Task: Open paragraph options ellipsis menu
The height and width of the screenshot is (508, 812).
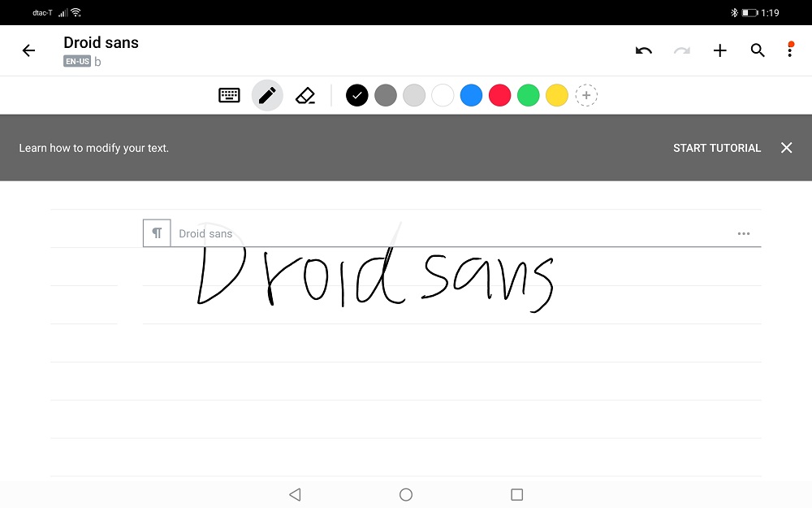Action: click(x=744, y=234)
